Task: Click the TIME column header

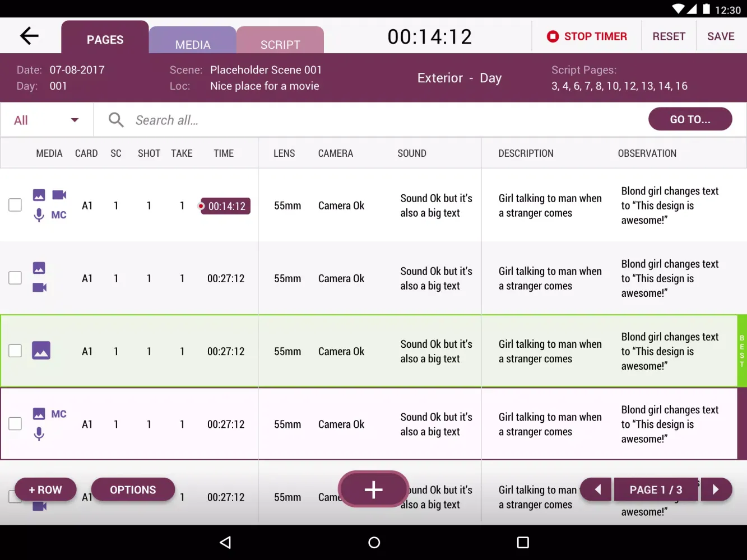Action: 224,153
